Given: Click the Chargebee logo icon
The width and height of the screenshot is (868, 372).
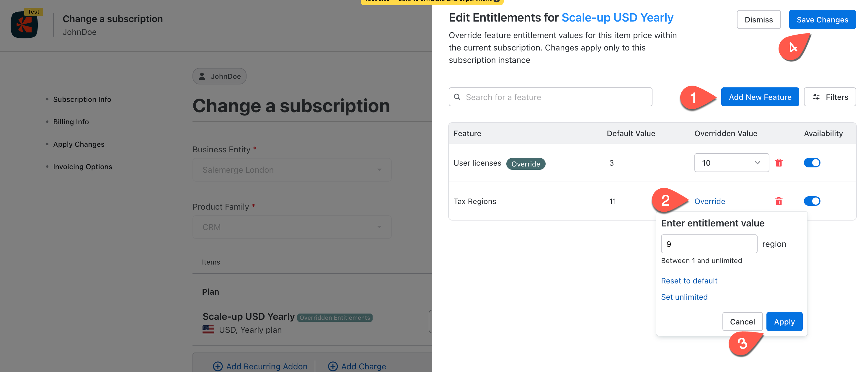Looking at the screenshot, I should tap(24, 25).
